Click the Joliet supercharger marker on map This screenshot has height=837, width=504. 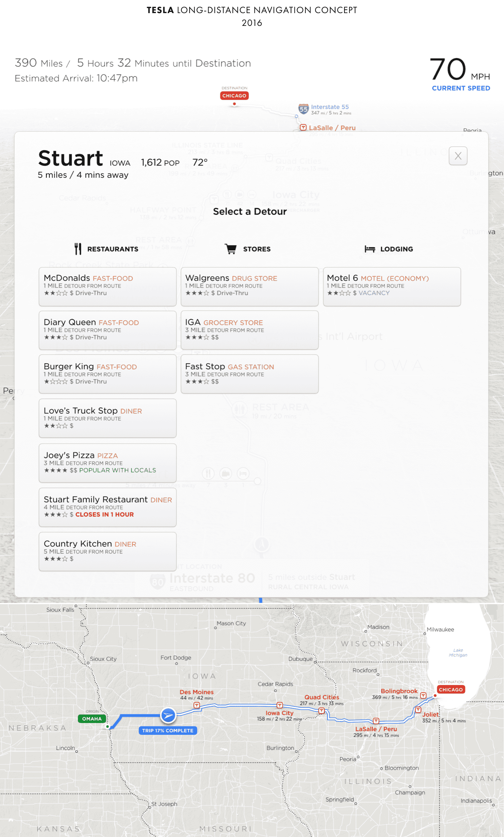click(418, 710)
